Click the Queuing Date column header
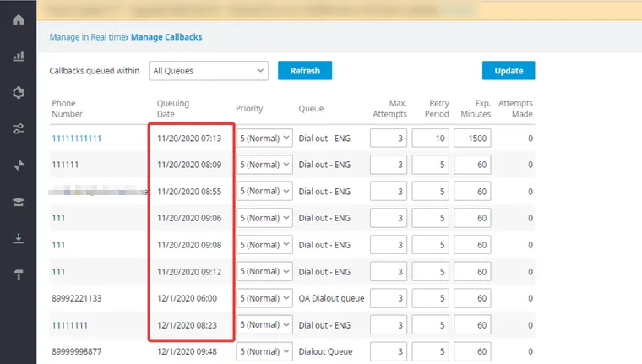The image size is (642, 364). click(x=173, y=108)
